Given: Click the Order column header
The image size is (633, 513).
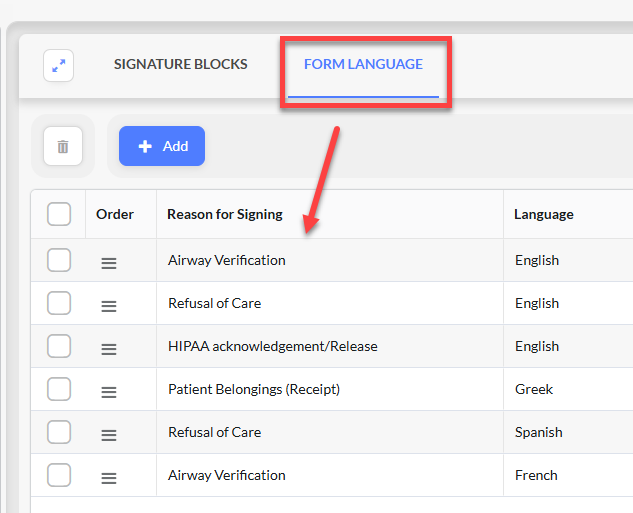Looking at the screenshot, I should pyautogui.click(x=115, y=214).
